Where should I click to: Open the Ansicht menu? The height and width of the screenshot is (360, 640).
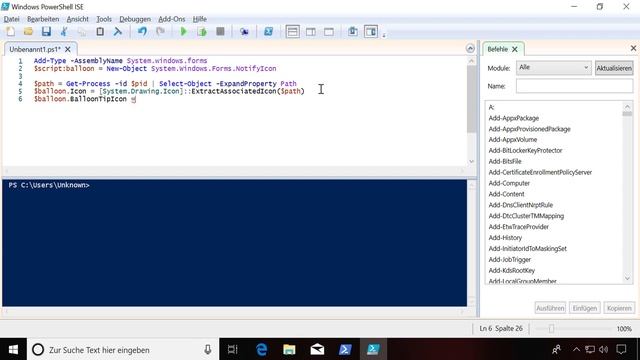point(78,19)
